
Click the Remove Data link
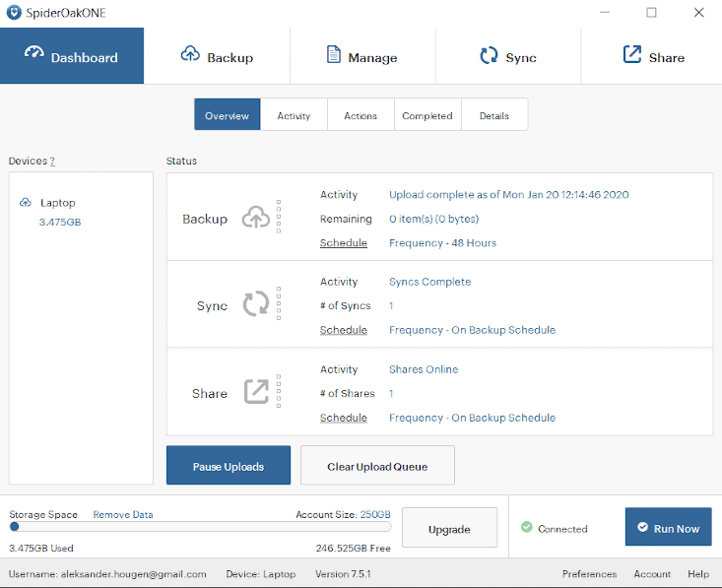pos(123,515)
